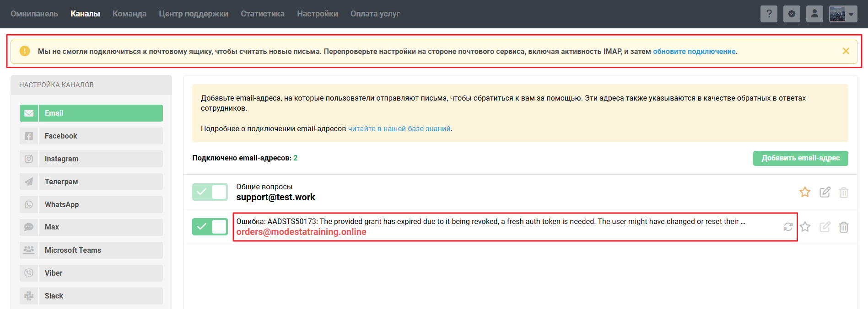Viewport: 868px width, 309px height.
Task: Select the Телеграм channel
Action: [91, 181]
